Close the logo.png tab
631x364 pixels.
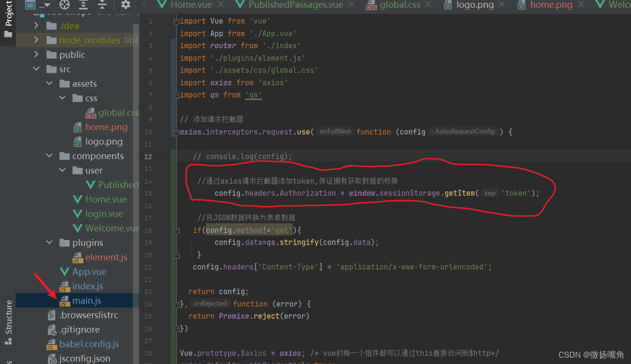tap(502, 5)
